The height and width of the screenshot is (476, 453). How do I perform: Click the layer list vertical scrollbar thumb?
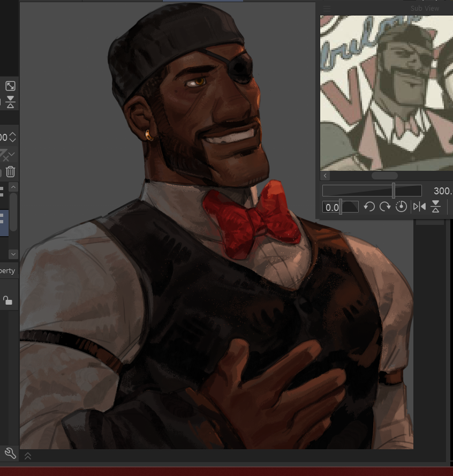pyautogui.click(x=13, y=211)
